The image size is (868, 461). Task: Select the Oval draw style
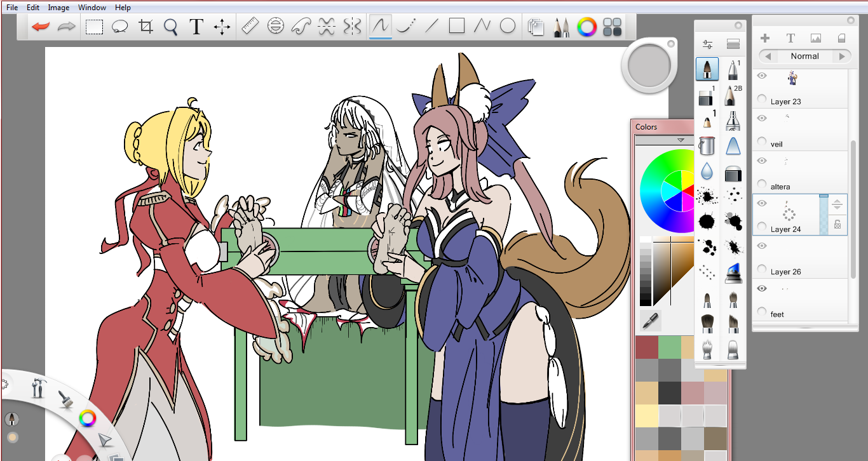pyautogui.click(x=507, y=26)
